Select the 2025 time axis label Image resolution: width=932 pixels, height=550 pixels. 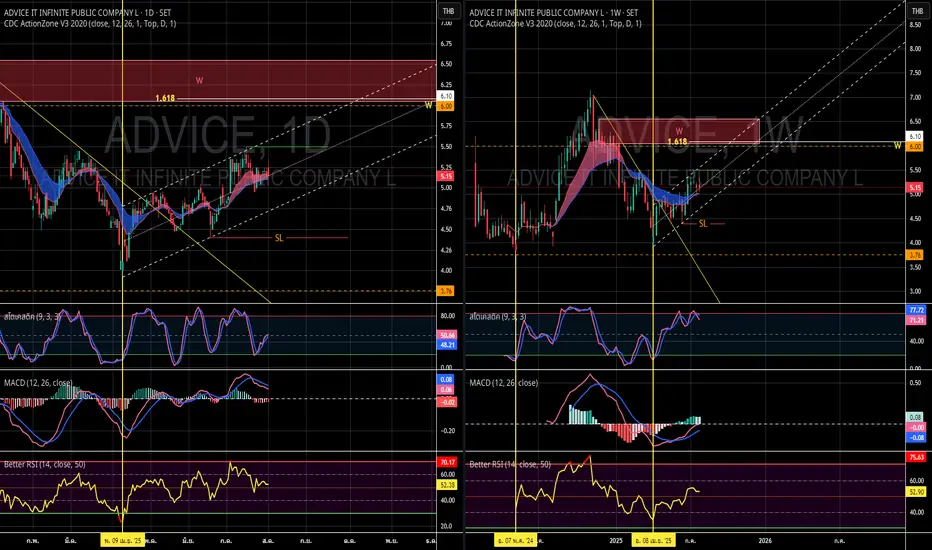(616, 540)
